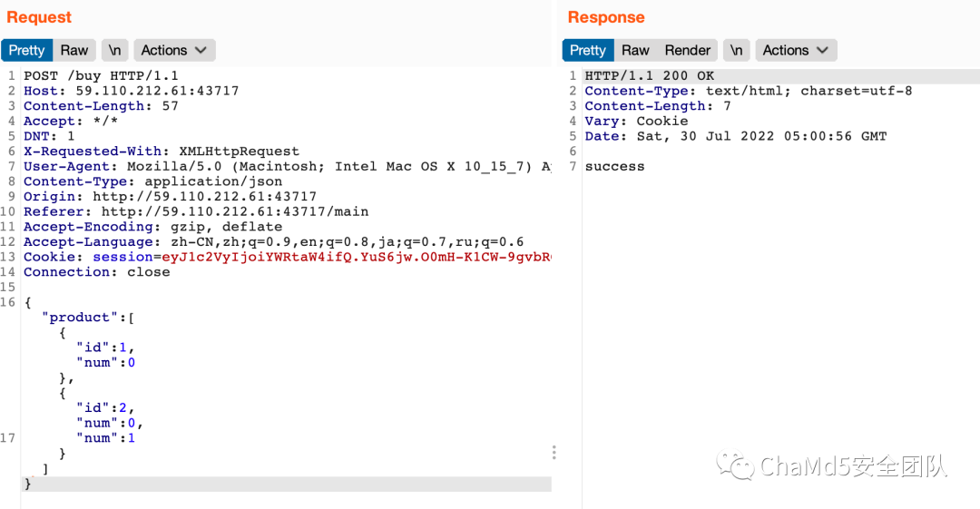Click the Response panel heading
This screenshot has height=509, width=980.
click(x=605, y=17)
